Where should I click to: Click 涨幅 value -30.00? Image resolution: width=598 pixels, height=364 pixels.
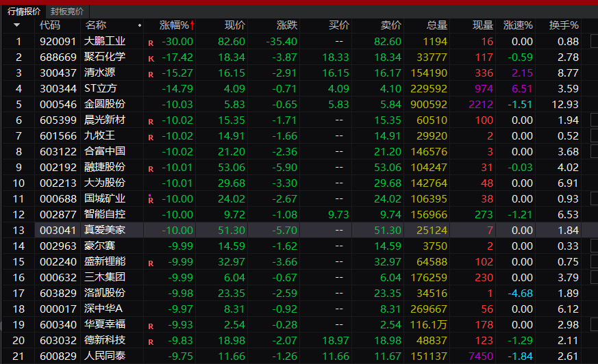[x=177, y=42]
